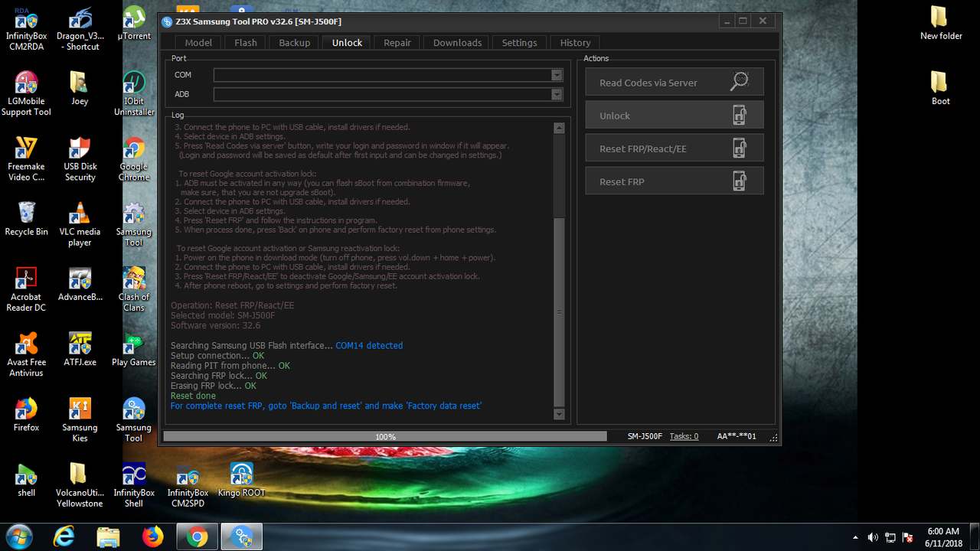Open the µTorrent desktop icon
The height and width of the screenshot is (551, 980).
click(x=134, y=24)
